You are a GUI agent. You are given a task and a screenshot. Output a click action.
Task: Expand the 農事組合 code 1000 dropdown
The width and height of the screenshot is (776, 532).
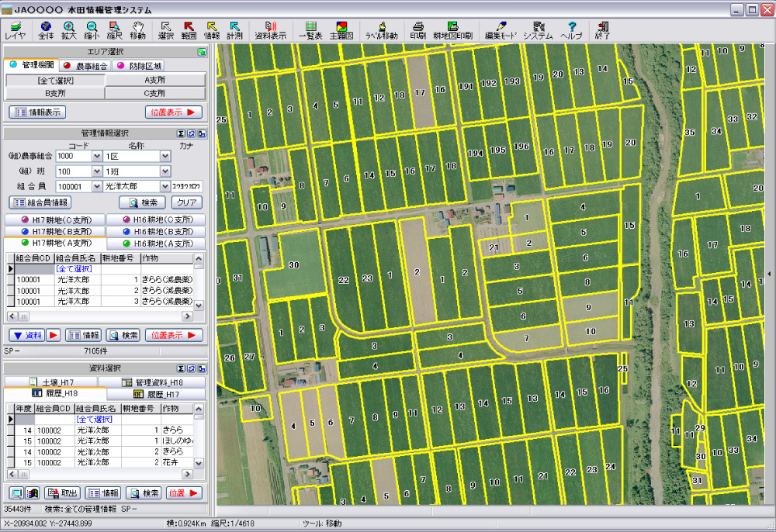click(x=97, y=156)
